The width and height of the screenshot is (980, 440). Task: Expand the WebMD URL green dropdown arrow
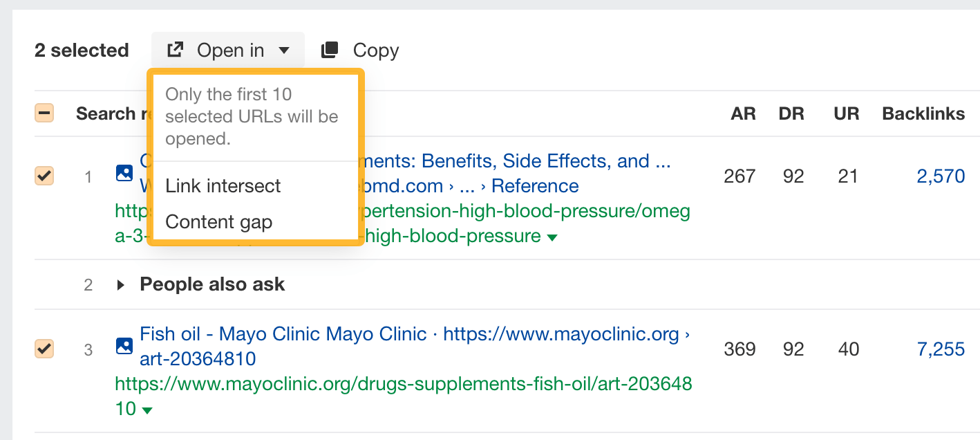(x=552, y=237)
